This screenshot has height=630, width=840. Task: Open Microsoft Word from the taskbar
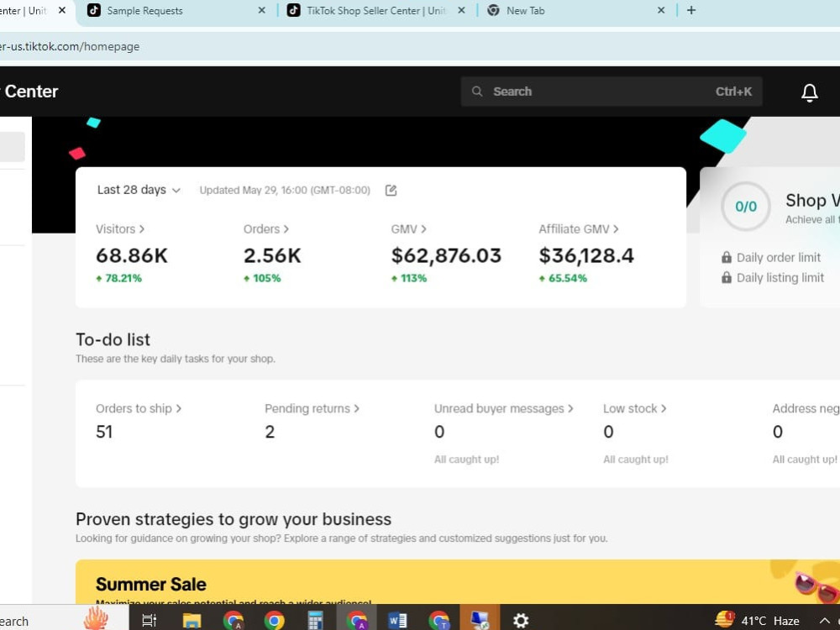pos(397,621)
